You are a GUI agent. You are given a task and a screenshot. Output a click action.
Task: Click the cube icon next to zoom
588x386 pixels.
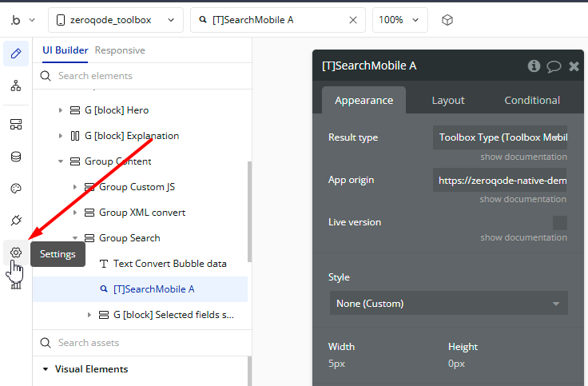(x=447, y=20)
